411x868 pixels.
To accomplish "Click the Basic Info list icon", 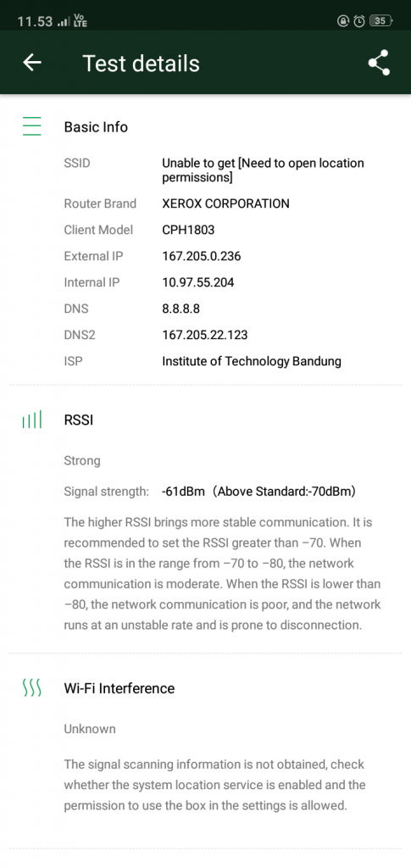I will tap(32, 127).
